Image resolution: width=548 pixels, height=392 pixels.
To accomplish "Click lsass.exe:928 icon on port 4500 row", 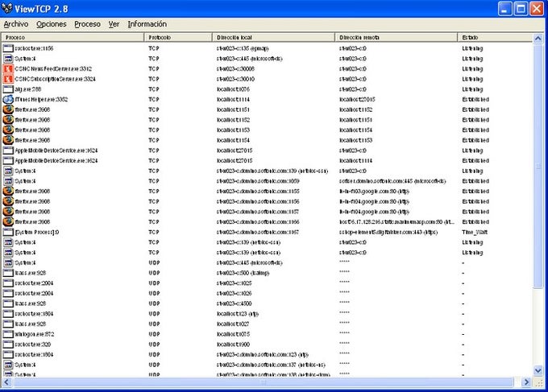I will [8, 303].
